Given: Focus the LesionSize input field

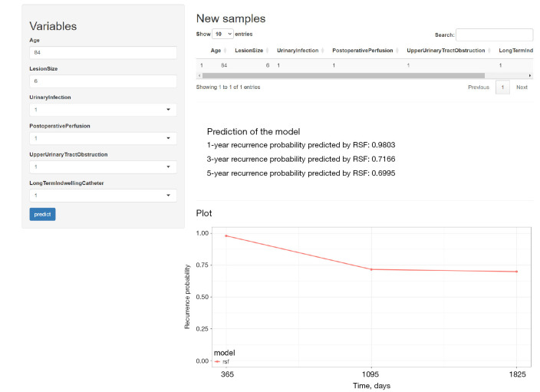Looking at the screenshot, I should click(103, 81).
